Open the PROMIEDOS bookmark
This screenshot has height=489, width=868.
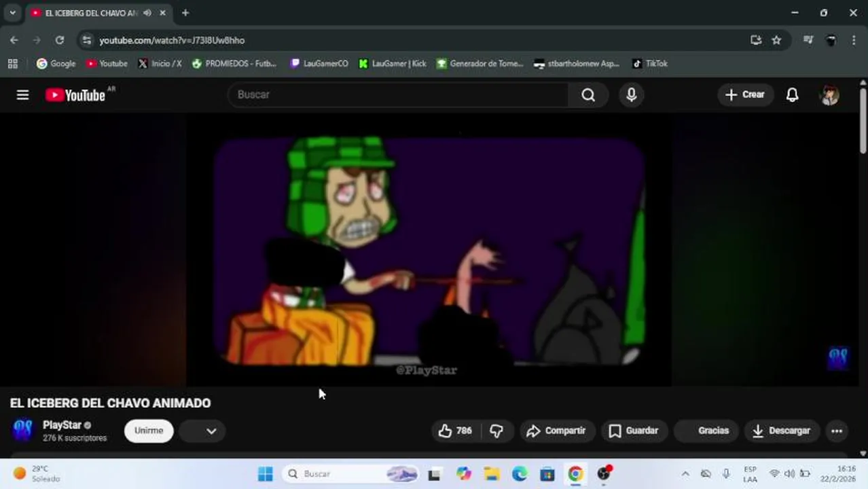234,63
